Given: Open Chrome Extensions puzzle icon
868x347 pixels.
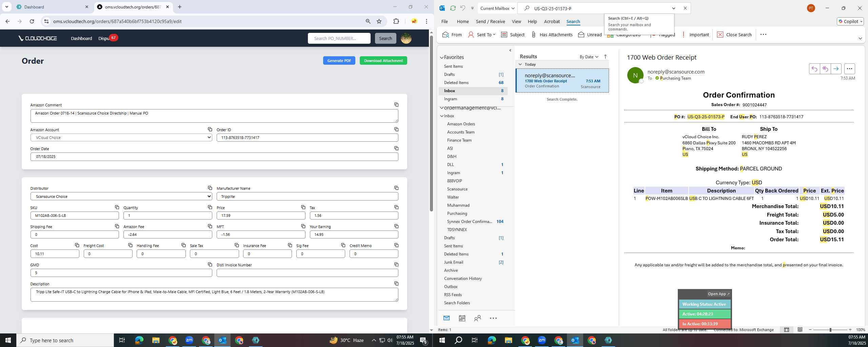Looking at the screenshot, I should tap(396, 21).
